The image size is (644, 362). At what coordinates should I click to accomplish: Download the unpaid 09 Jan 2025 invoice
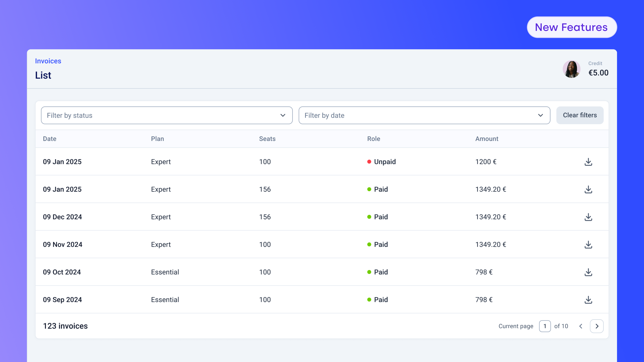pyautogui.click(x=588, y=162)
